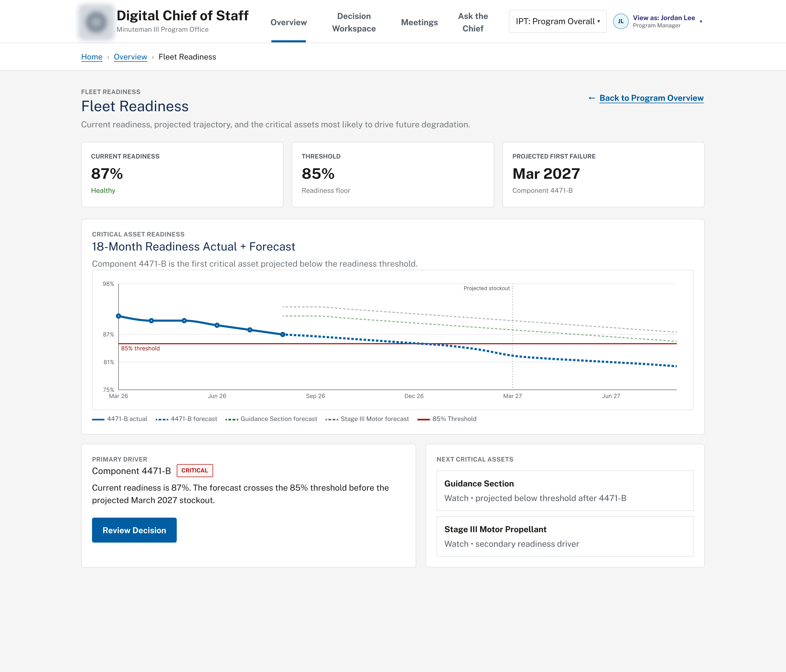Go to the Meetings tab
Viewport: 786px width, 672px height.
(419, 22)
